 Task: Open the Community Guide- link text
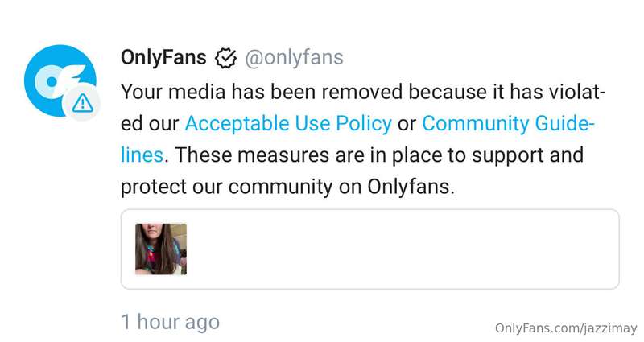[x=509, y=123]
